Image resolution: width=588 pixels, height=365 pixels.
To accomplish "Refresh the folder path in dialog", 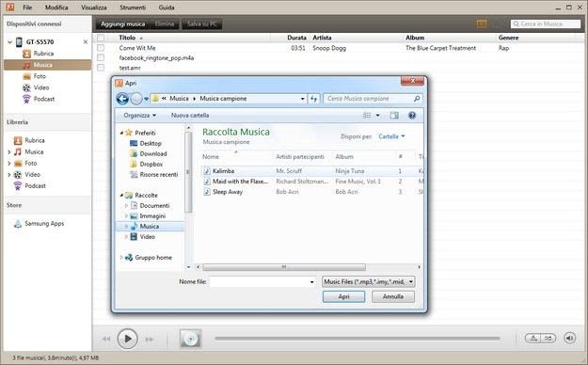I will 314,99.
